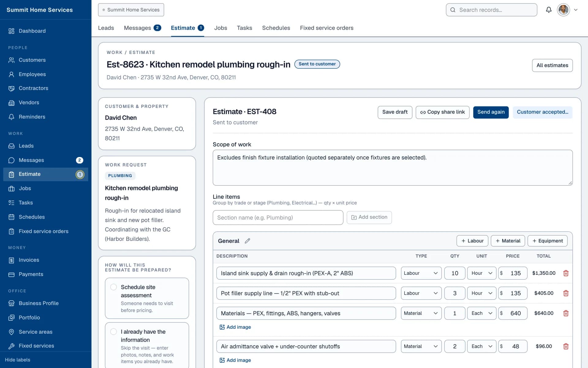Open unit dropdown for Air admittance valve row

pyautogui.click(x=481, y=346)
